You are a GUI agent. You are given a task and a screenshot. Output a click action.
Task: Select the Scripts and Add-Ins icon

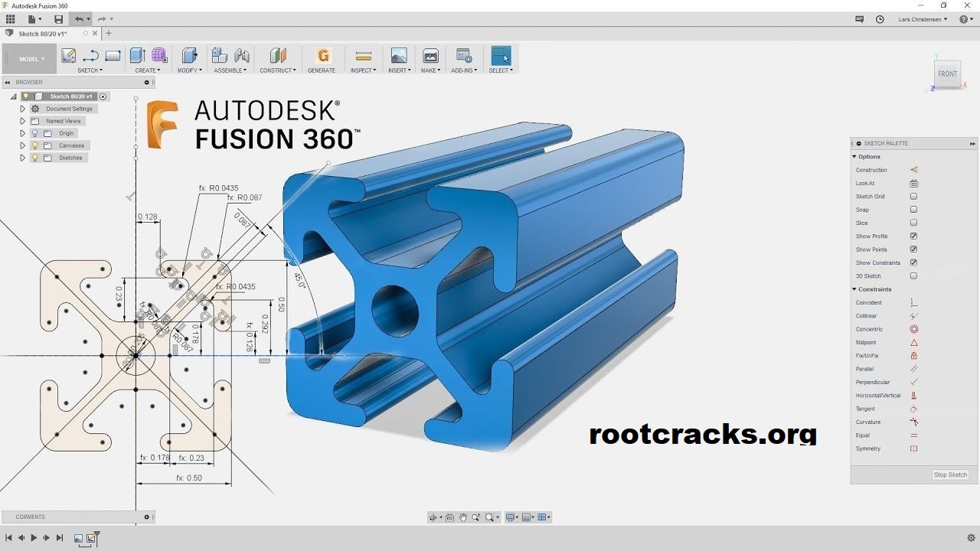coord(463,55)
